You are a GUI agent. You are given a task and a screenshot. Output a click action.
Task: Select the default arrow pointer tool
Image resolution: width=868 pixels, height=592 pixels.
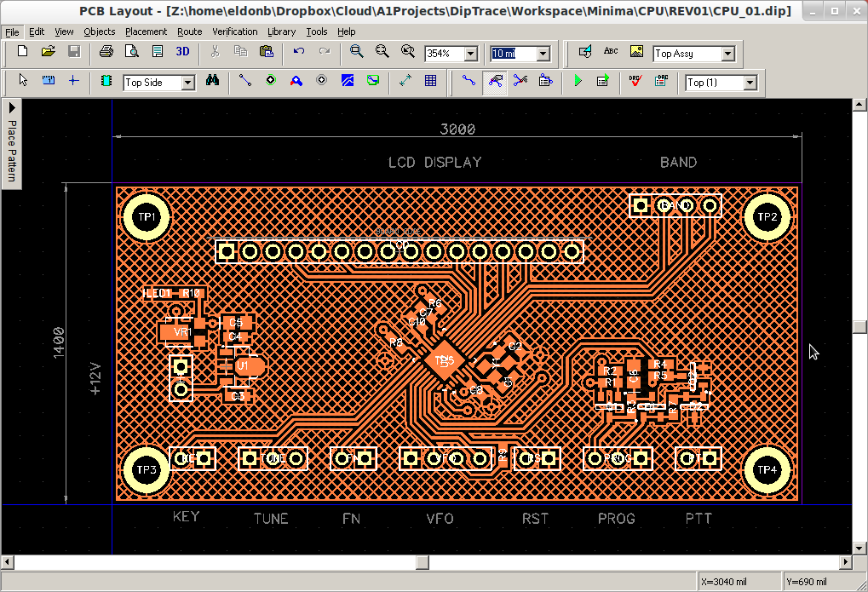coord(23,80)
